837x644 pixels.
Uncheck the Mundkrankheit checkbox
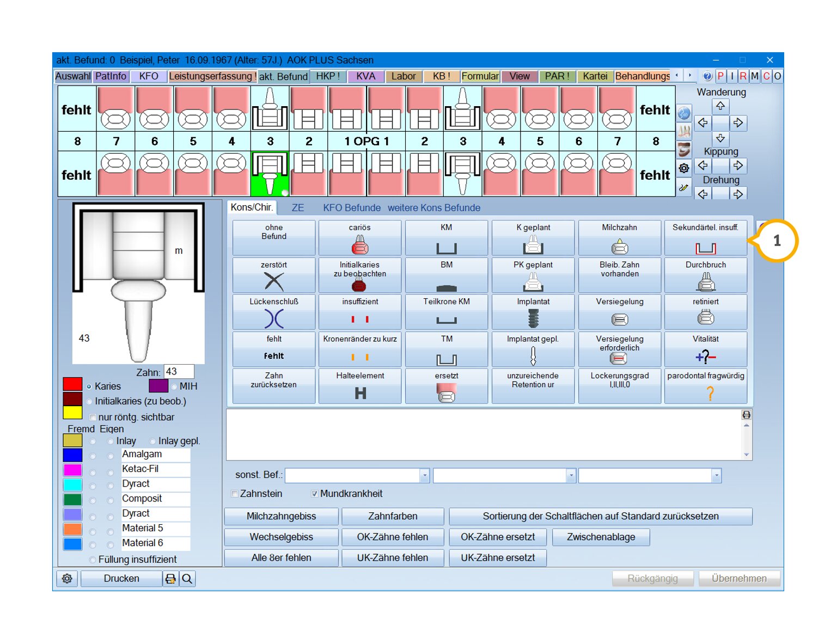[314, 494]
